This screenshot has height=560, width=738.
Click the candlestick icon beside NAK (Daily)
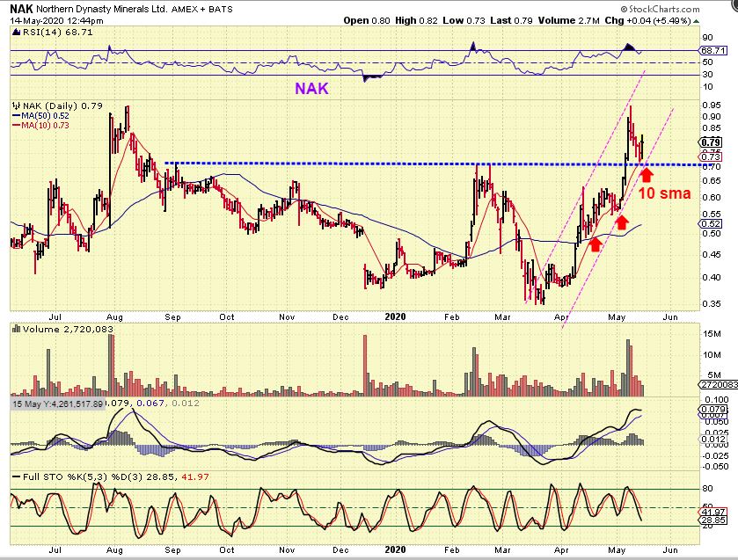pos(16,105)
